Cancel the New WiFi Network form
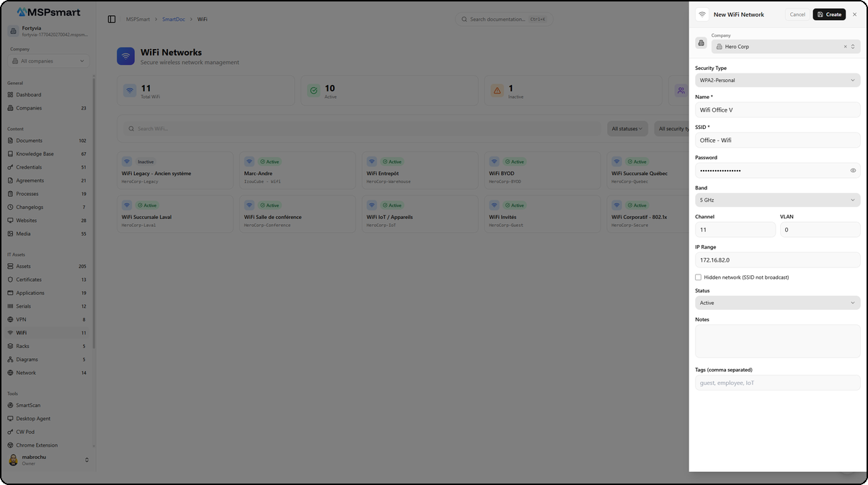The height and width of the screenshot is (485, 868). pyautogui.click(x=797, y=14)
